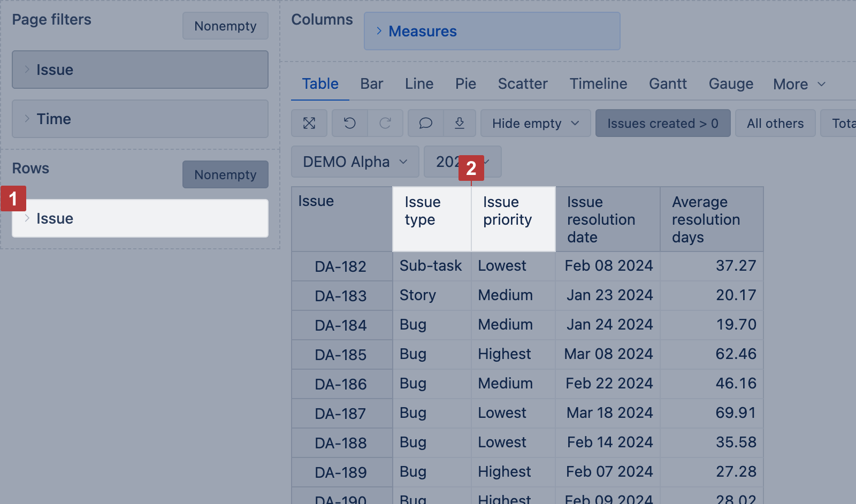Toggle Nonempty for Rows
Screen dimensions: 856x504
click(x=225, y=175)
